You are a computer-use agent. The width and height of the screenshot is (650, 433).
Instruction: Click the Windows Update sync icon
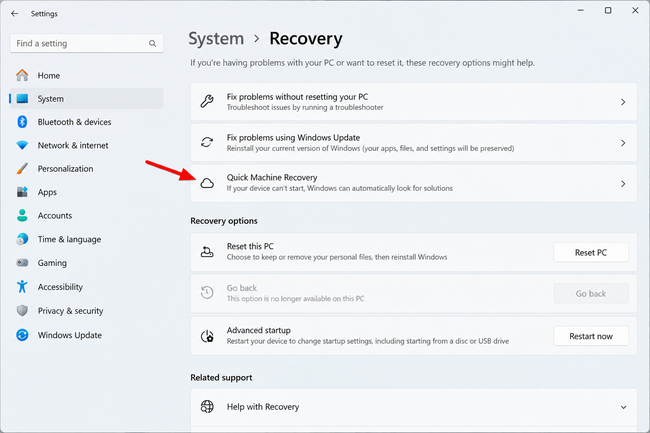(22, 335)
